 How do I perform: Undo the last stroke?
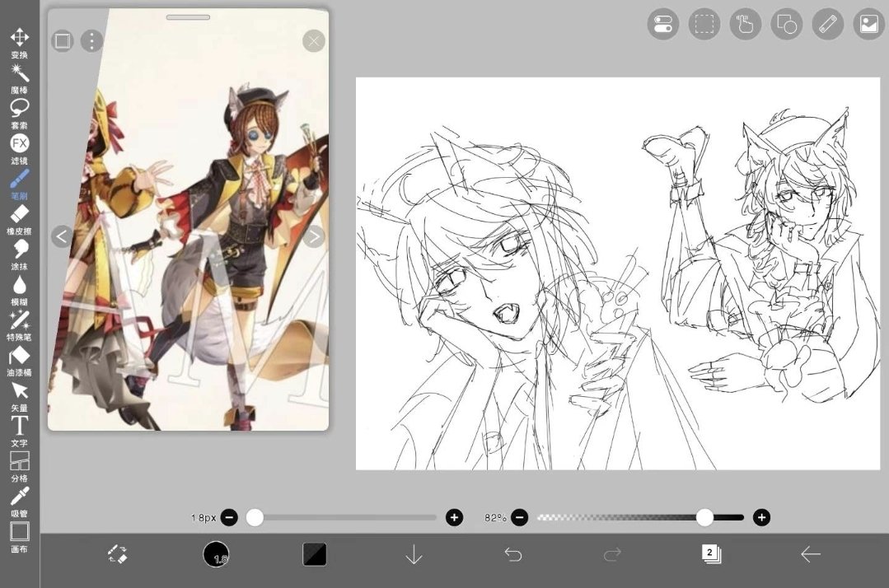(x=513, y=554)
